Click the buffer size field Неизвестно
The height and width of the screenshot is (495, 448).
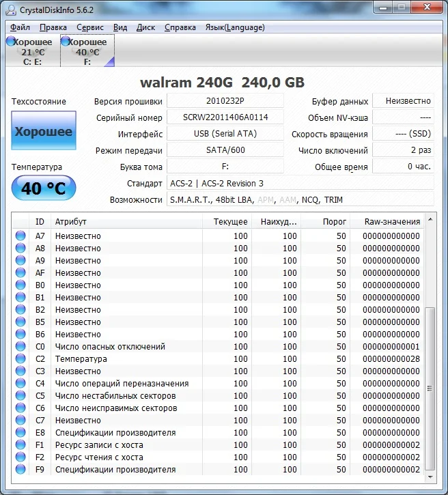[403, 101]
